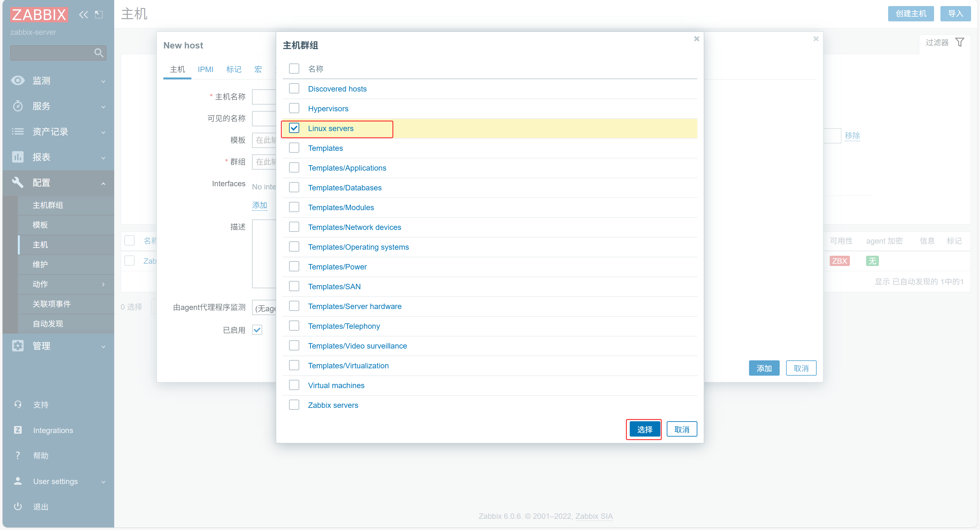Close the New host dialog with the X

pyautogui.click(x=816, y=39)
